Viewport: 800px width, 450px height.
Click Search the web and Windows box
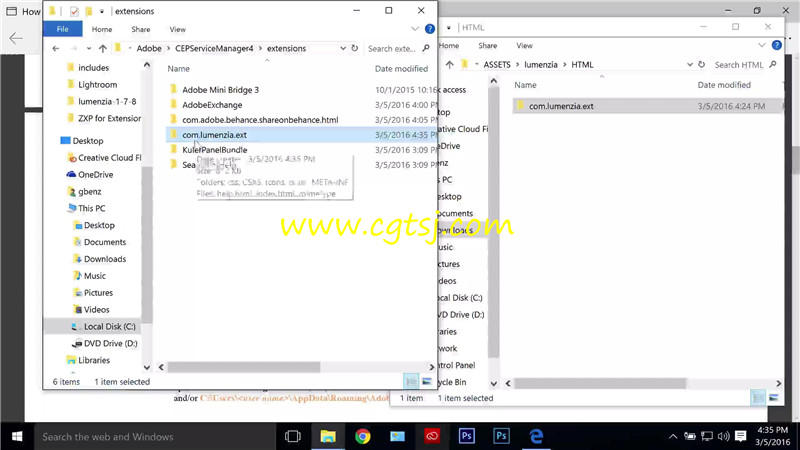[x=155, y=437]
